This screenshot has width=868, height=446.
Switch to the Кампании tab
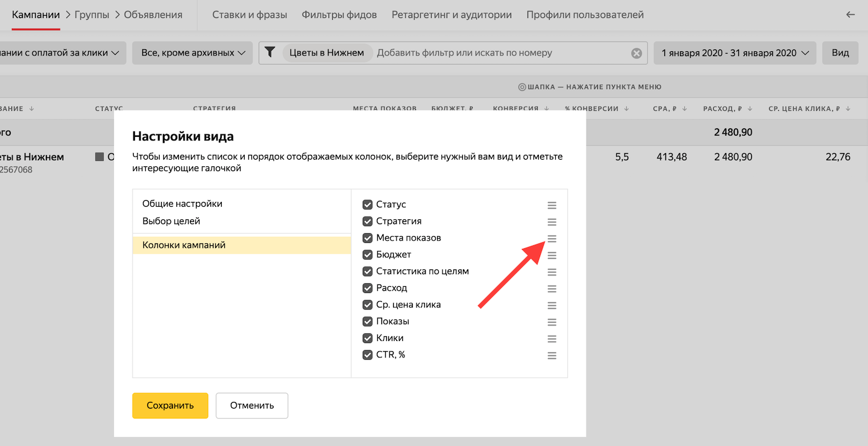tap(36, 14)
